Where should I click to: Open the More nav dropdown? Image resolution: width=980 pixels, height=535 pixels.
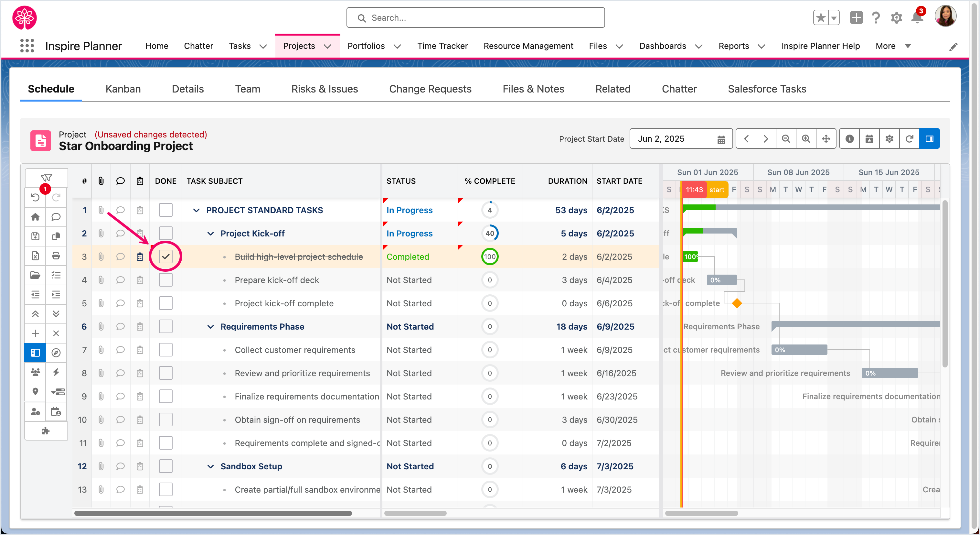pyautogui.click(x=893, y=46)
